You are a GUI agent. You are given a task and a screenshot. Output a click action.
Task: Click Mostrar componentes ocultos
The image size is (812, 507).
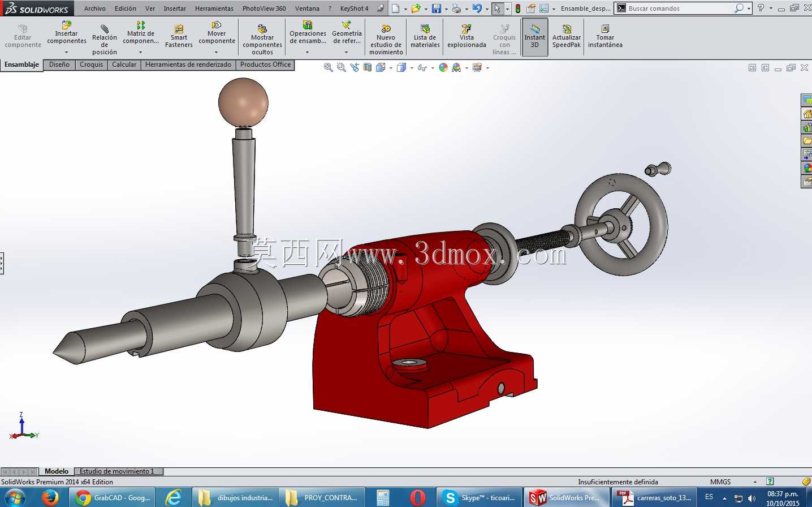pyautogui.click(x=262, y=40)
